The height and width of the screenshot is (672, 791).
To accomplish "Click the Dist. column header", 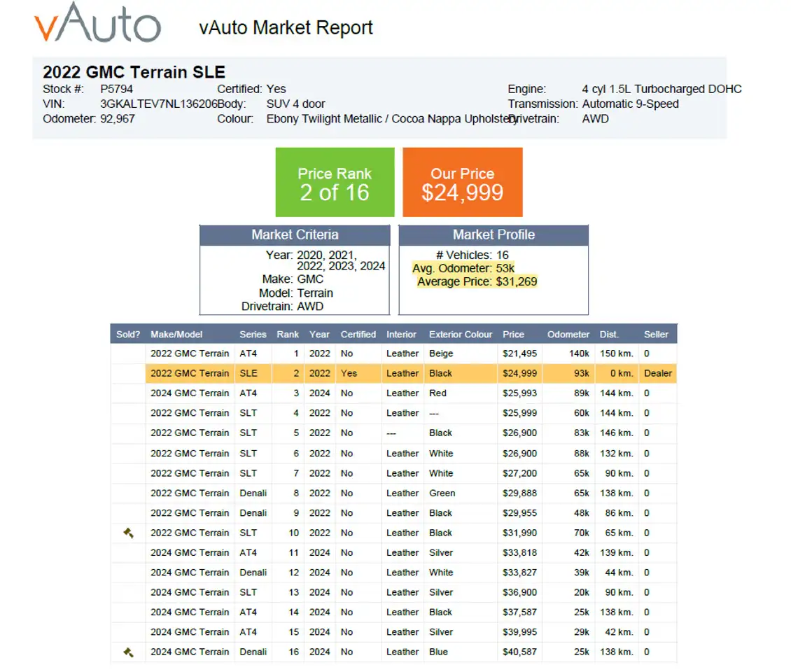I will (x=609, y=335).
